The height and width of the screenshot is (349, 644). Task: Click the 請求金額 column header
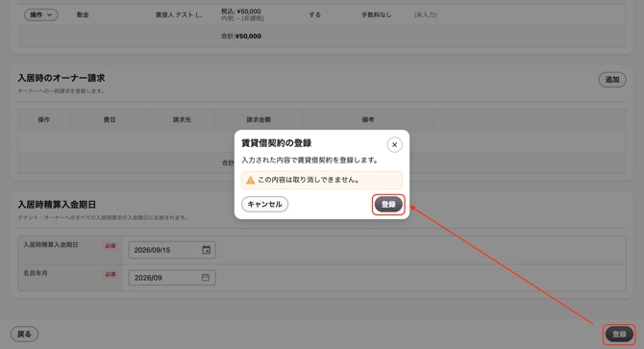pos(259,120)
